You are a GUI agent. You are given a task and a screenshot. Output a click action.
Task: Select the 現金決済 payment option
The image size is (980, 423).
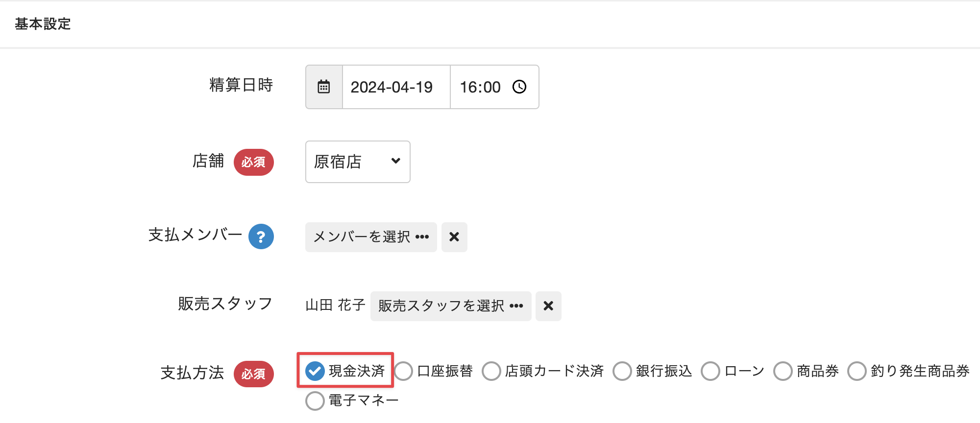click(x=315, y=371)
